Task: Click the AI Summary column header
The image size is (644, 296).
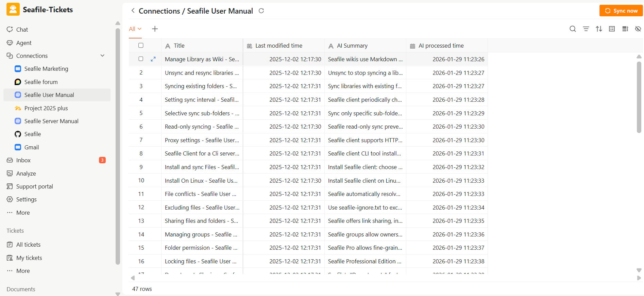Action: 365,46
